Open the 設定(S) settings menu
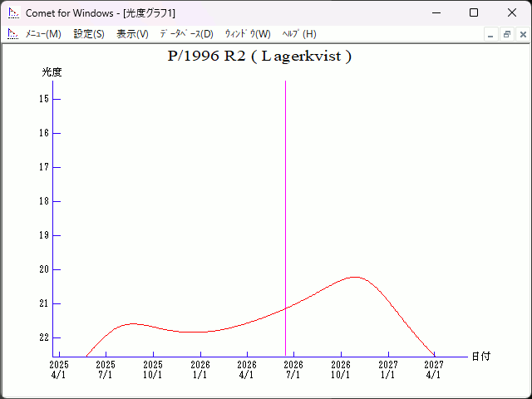The image size is (532, 399). coord(89,34)
